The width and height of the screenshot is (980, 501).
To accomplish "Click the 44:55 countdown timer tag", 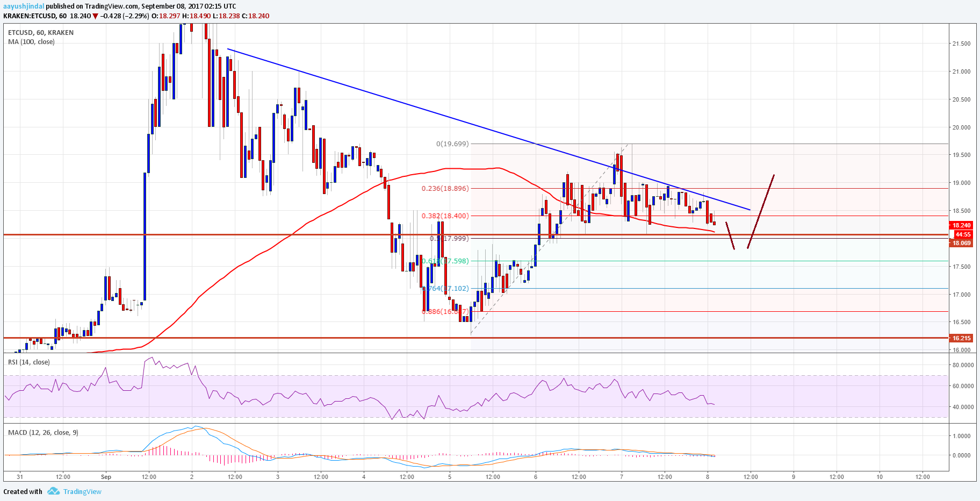I will pyautogui.click(x=962, y=234).
